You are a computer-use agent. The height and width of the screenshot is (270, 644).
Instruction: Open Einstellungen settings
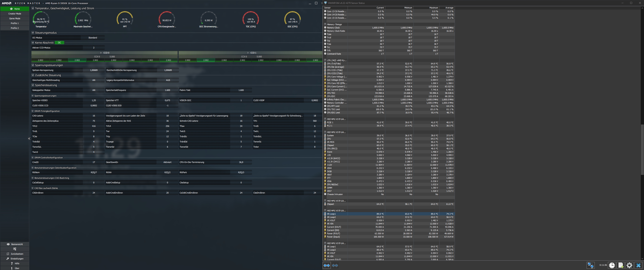click(15, 258)
